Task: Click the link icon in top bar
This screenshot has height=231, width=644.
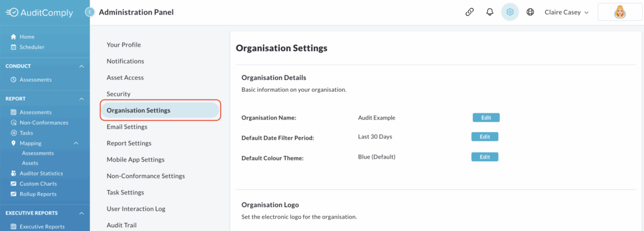Action: point(469,13)
